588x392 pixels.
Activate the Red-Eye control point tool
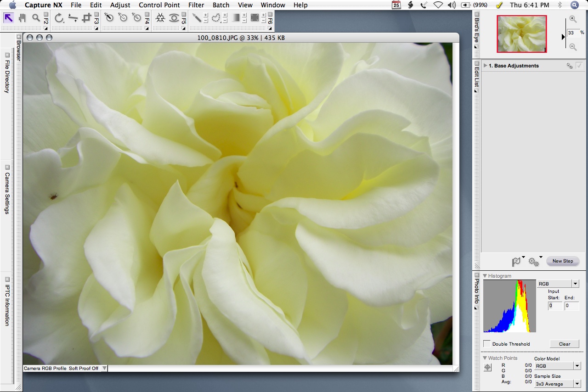coord(174,18)
